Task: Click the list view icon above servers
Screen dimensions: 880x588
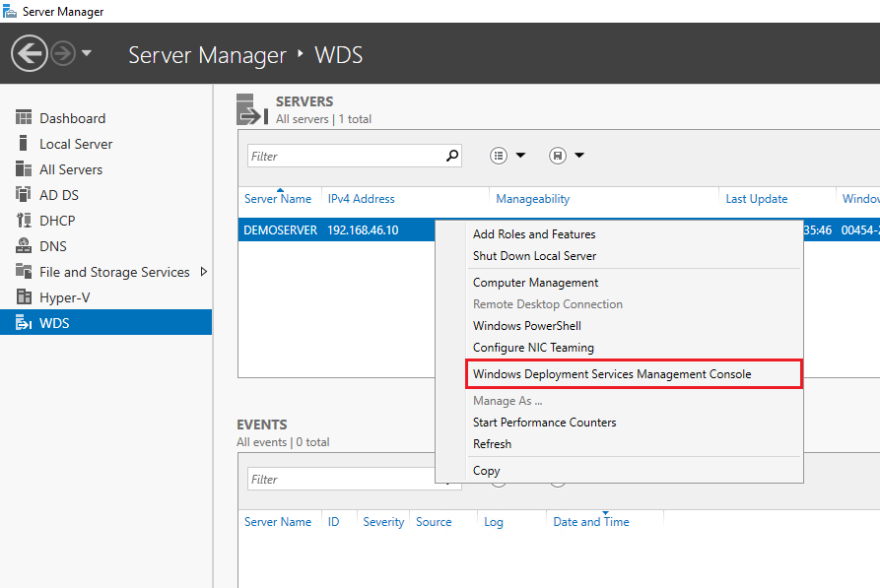Action: (x=501, y=155)
